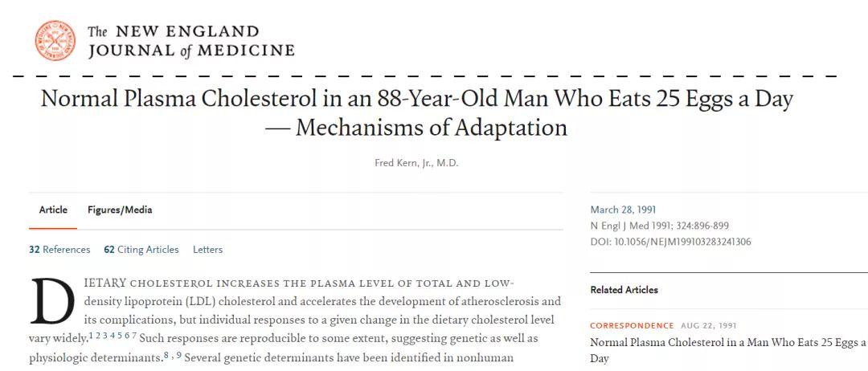Click citation superscript 8

[166, 356]
